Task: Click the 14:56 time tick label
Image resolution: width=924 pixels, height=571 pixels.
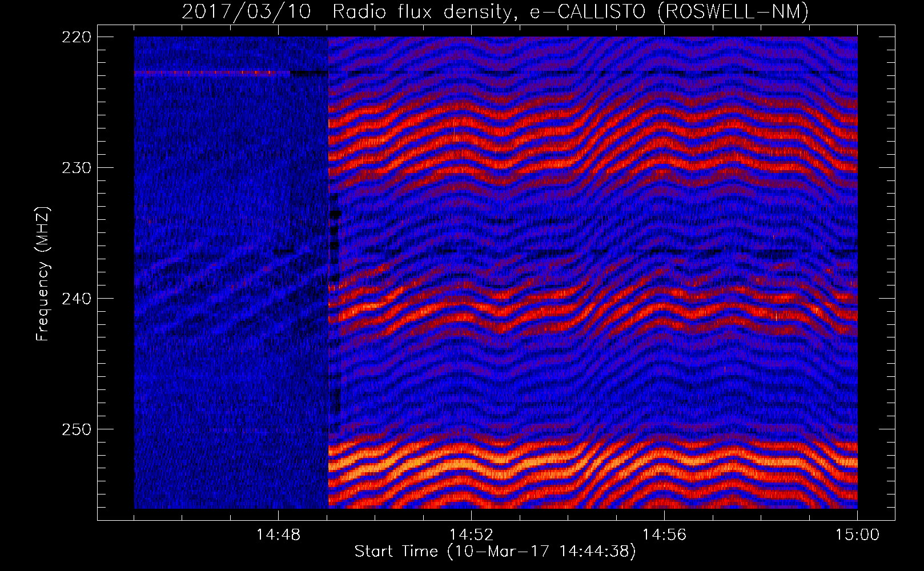Action: point(664,534)
